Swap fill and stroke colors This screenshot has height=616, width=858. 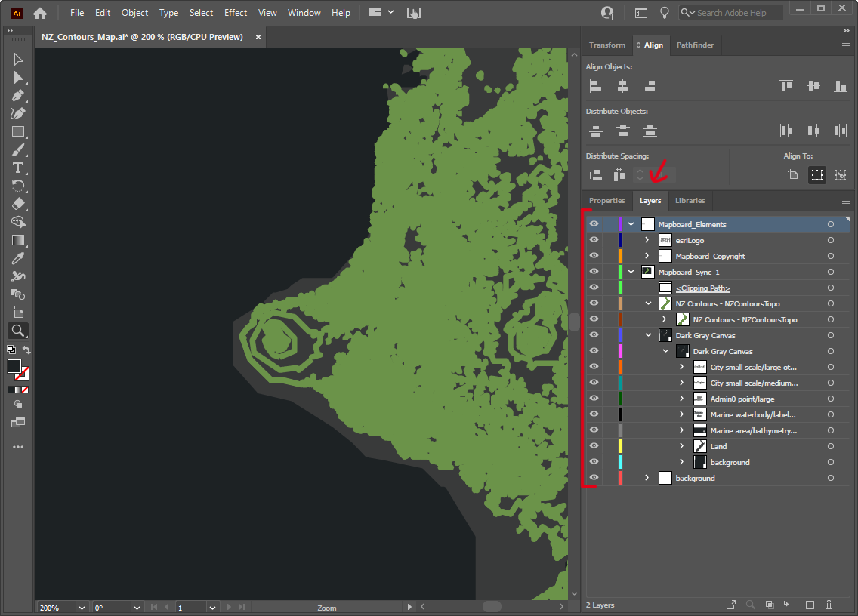26,350
